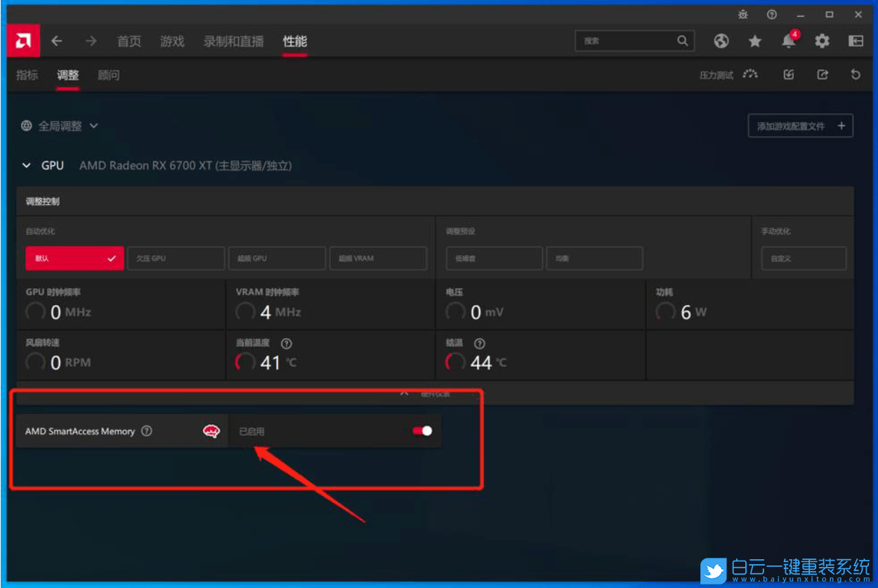Screen dimensions: 878x588
Task: Click the AMD logo icon
Action: 23,41
